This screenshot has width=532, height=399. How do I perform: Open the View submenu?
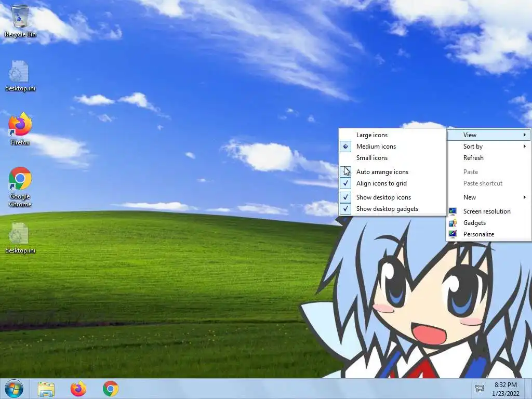click(x=488, y=135)
